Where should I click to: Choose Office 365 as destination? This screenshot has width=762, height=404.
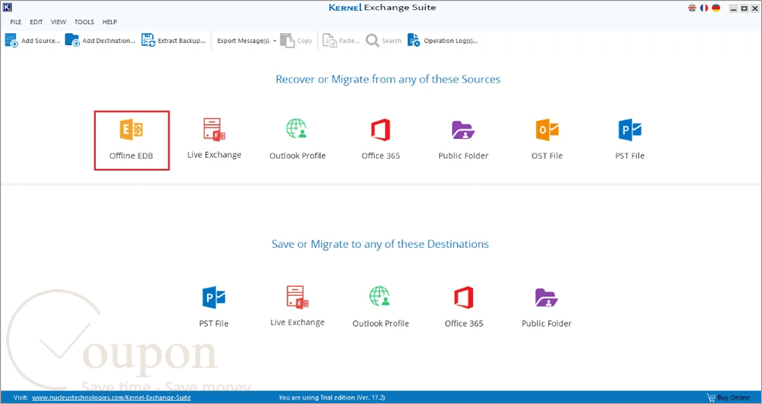tap(464, 307)
